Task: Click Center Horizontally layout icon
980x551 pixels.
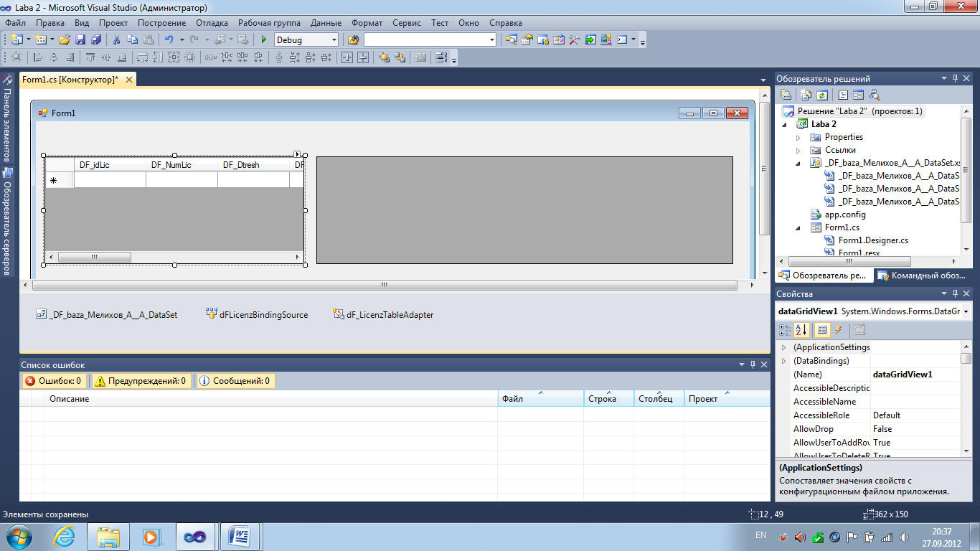Action: 347,58
